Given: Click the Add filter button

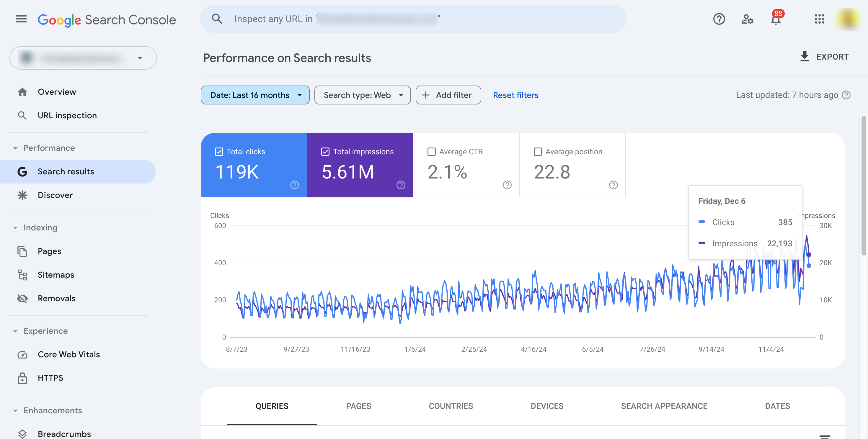Looking at the screenshot, I should pos(448,95).
